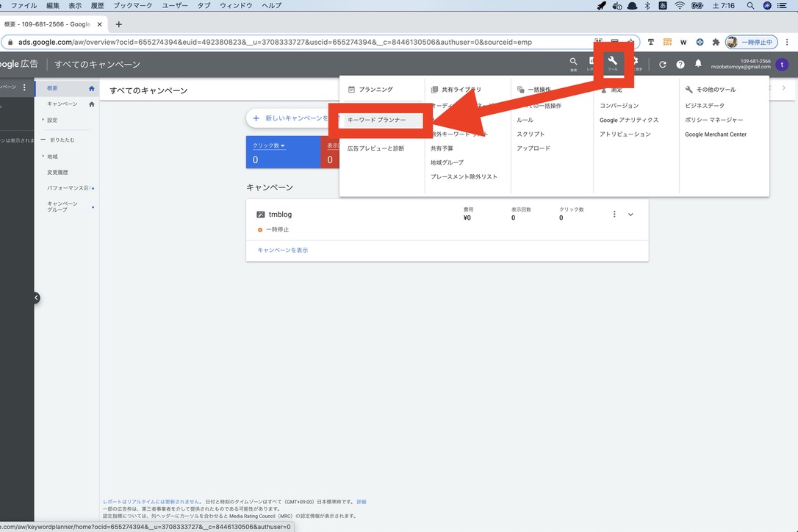Open the ブックマーク menu in menu bar
The image size is (798, 532).
pos(133,6)
